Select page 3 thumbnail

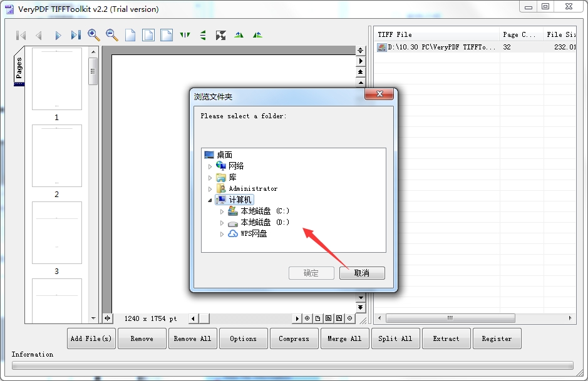pyautogui.click(x=57, y=233)
